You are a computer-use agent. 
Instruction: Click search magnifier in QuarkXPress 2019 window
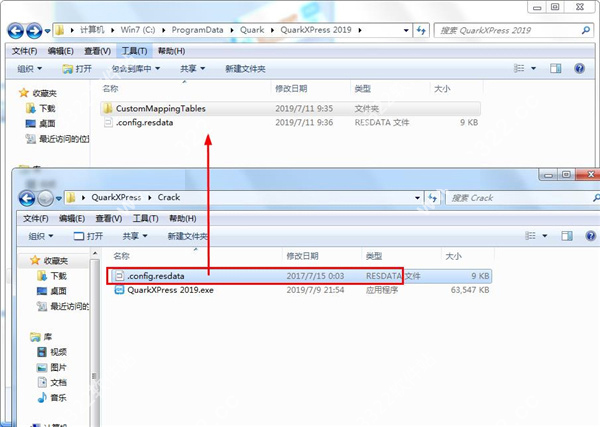point(585,30)
